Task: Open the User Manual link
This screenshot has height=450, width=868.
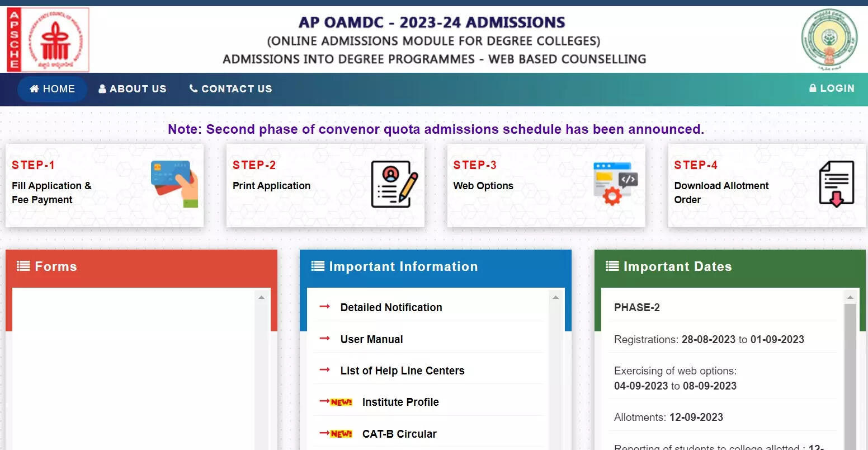Action: point(371,339)
